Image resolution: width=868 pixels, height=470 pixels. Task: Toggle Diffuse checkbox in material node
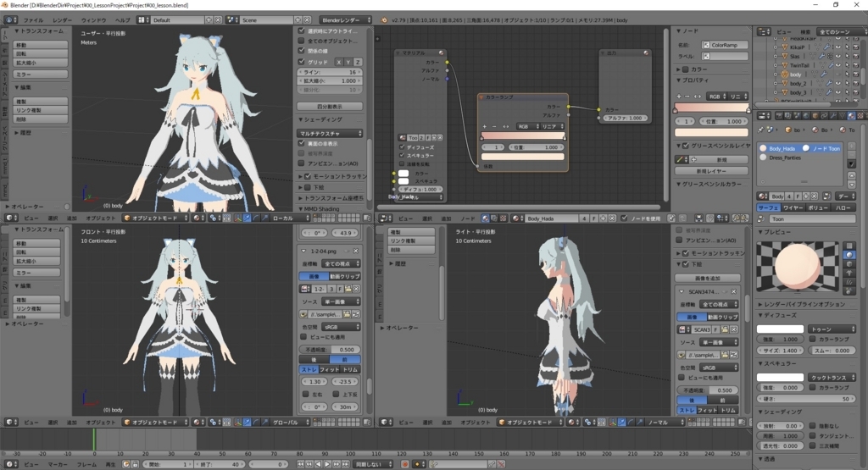click(403, 147)
